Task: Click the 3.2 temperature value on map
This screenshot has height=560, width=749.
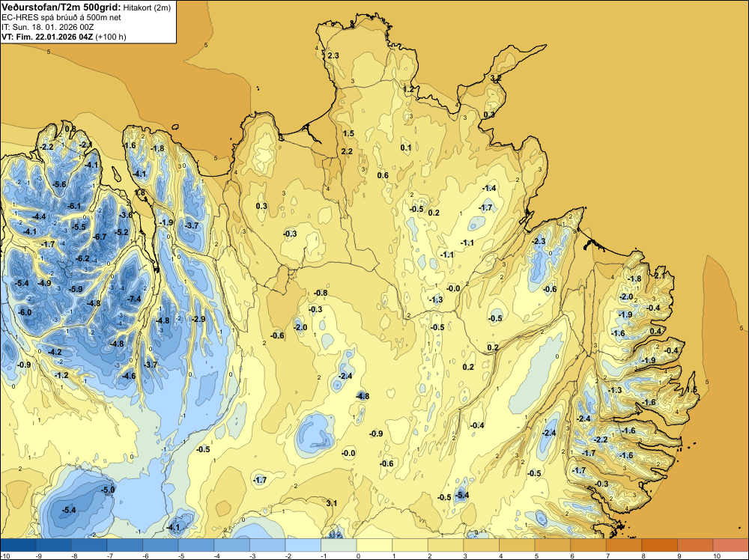Action: click(x=496, y=78)
